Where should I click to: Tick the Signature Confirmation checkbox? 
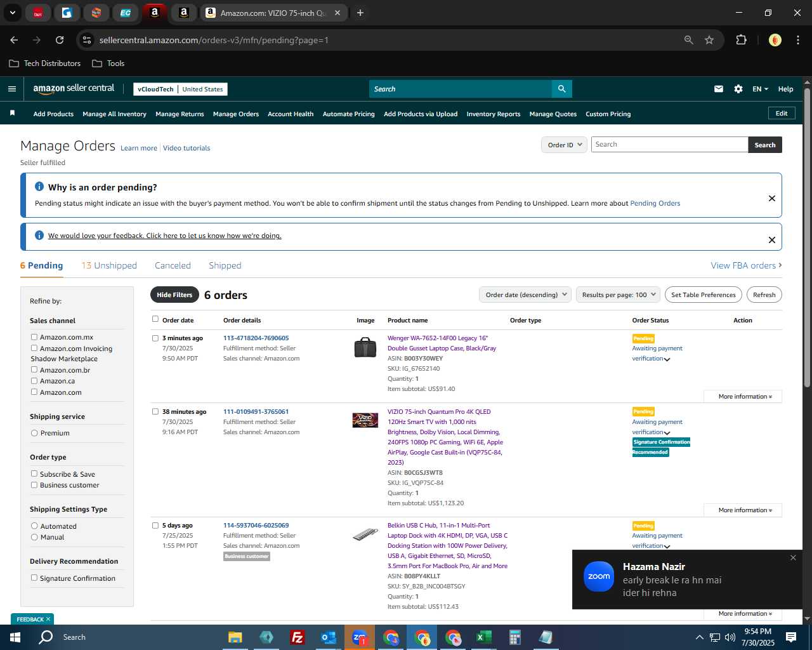point(34,578)
